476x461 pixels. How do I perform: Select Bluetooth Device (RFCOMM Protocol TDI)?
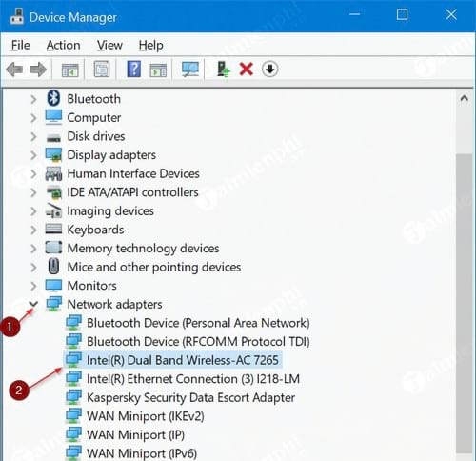coord(198,342)
